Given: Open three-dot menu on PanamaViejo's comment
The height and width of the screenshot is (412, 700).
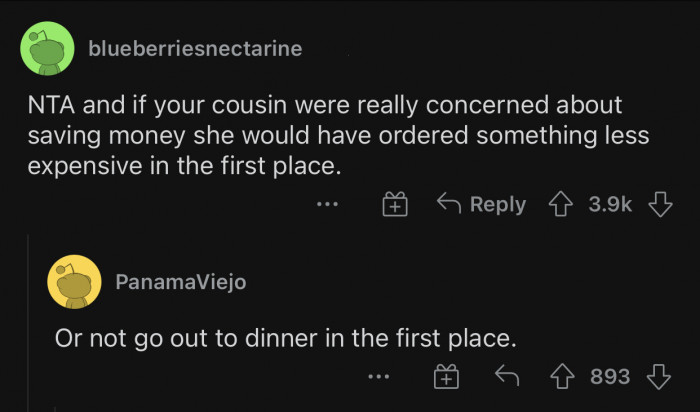Looking at the screenshot, I should 377,377.
